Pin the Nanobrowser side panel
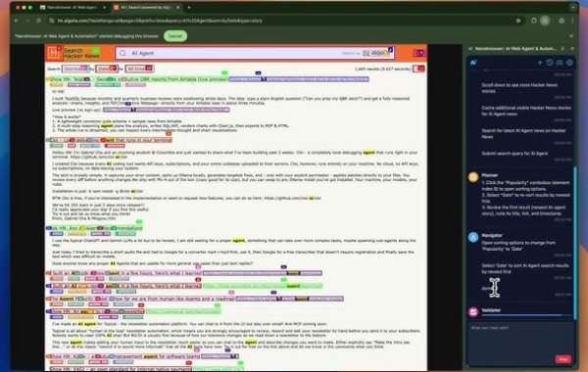The image size is (588, 372). point(563,49)
